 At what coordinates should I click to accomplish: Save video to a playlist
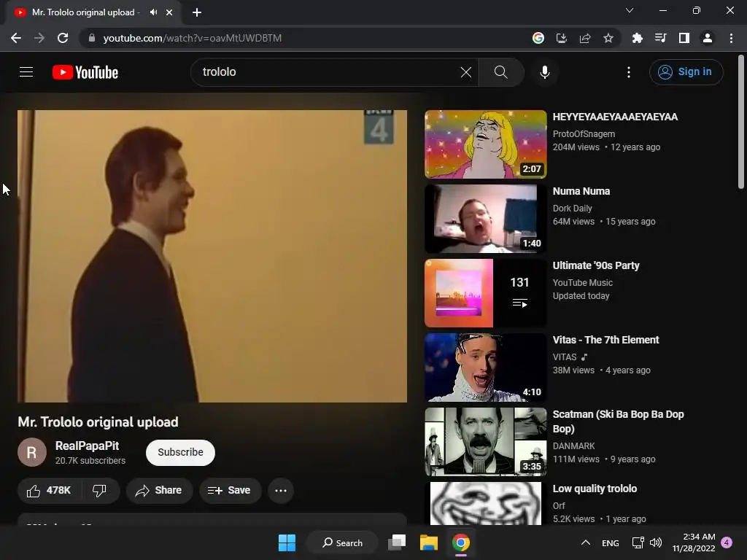(230, 491)
